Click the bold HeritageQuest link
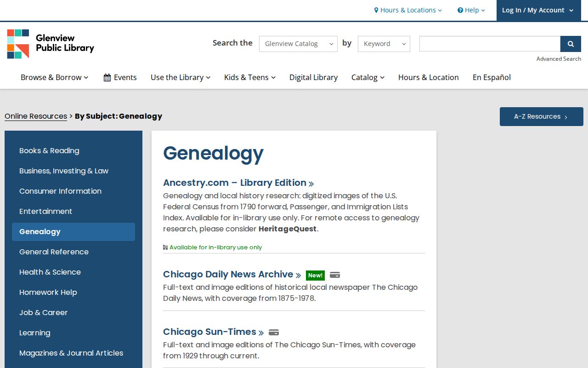 [x=288, y=229]
